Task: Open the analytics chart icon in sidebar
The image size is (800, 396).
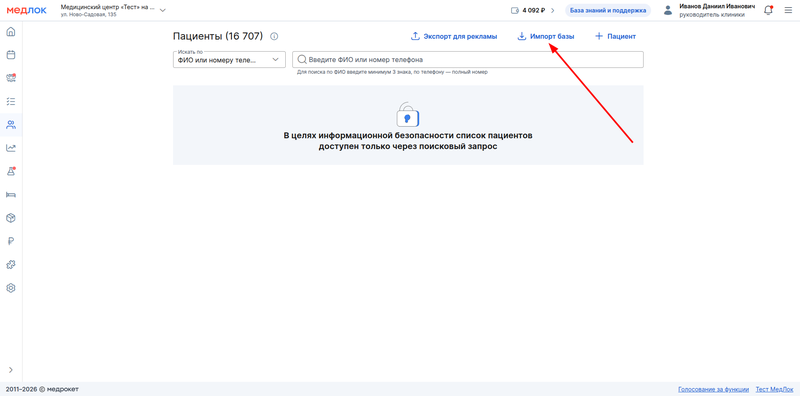Action: pyautogui.click(x=11, y=148)
